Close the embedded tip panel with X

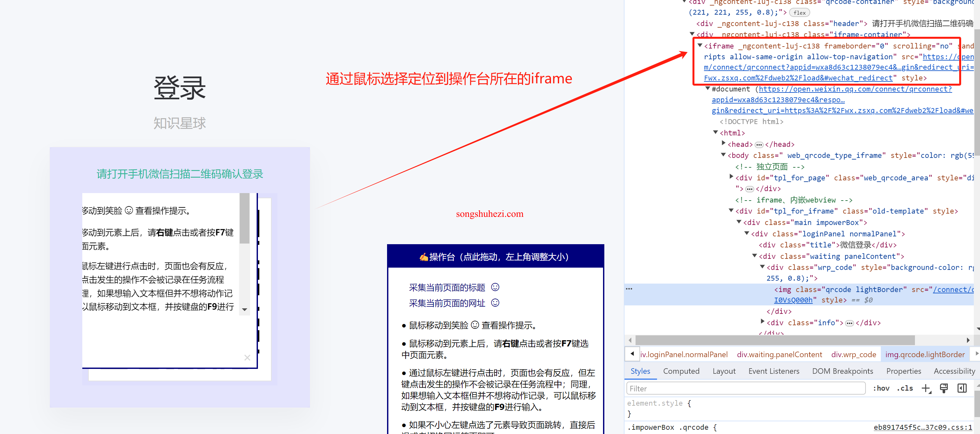247,357
